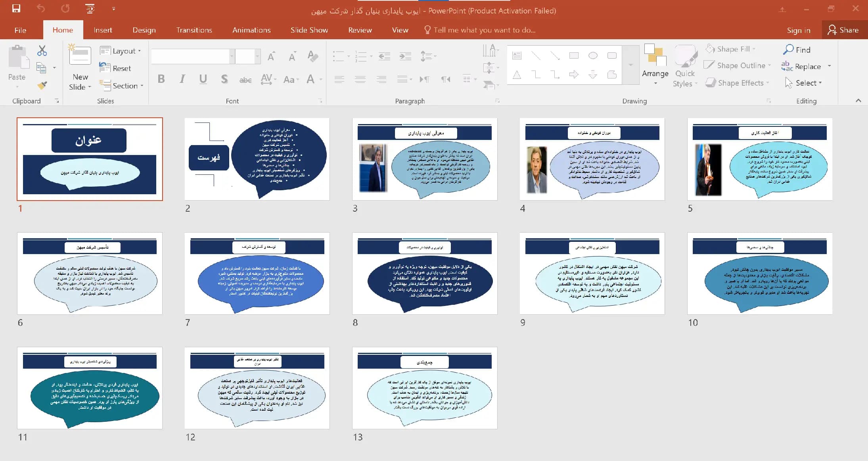Screen dimensions: 868x461
Task: Expand the font name combo box
Action: click(232, 56)
